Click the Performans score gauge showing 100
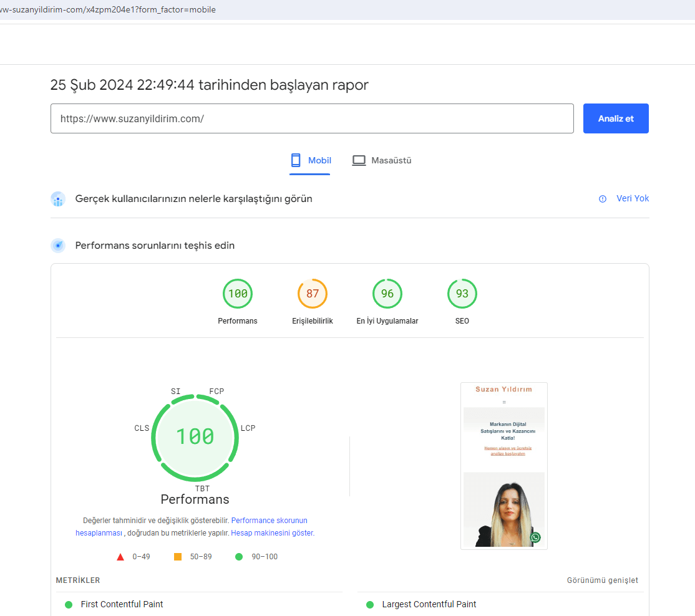Screen dimensions: 695x616 click(x=238, y=294)
